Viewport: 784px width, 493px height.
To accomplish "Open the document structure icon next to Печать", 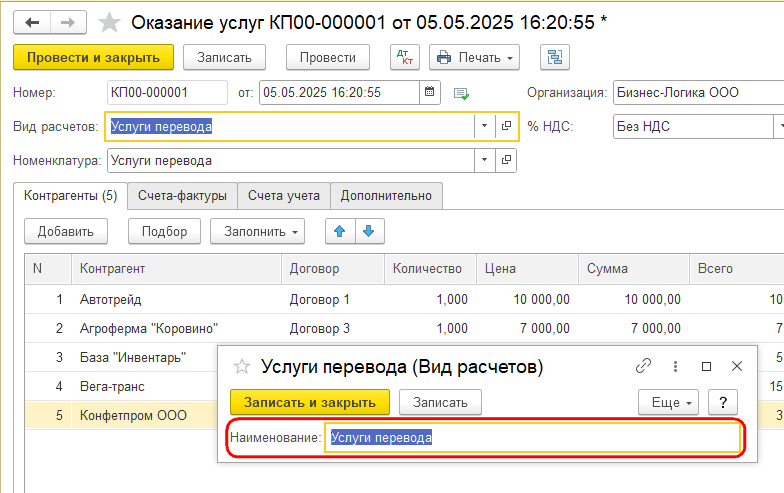I will [x=554, y=58].
